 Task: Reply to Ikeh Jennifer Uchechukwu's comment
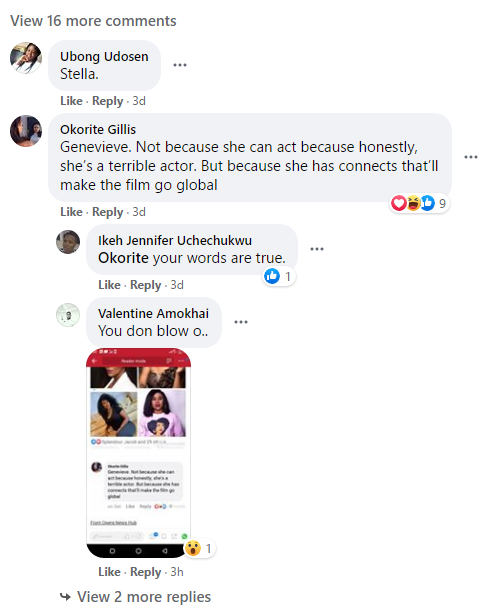pos(145,285)
